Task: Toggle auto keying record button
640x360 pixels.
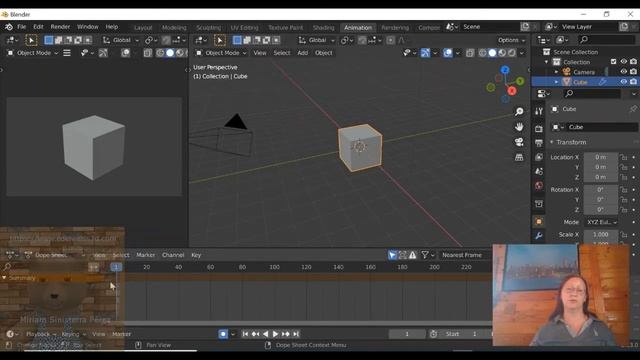Action: (223, 334)
